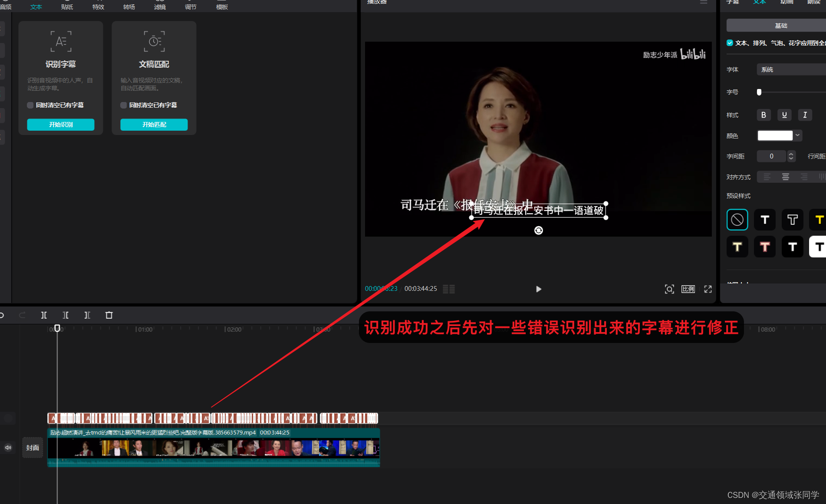Screen dimensions: 826x504
Task: Apply bold style to subtitle text
Action: point(763,115)
